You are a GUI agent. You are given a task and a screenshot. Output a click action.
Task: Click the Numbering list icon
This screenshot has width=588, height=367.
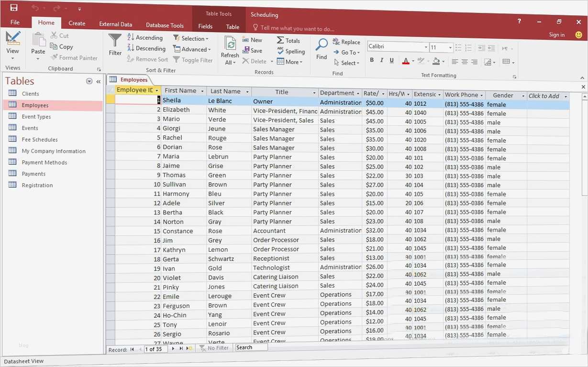[468, 47]
